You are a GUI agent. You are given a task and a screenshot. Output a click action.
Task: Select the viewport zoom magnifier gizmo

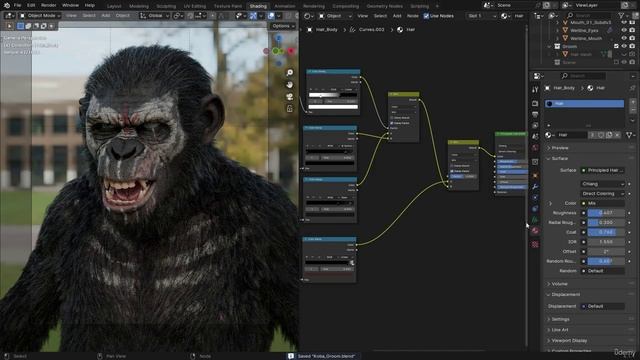coord(289,73)
